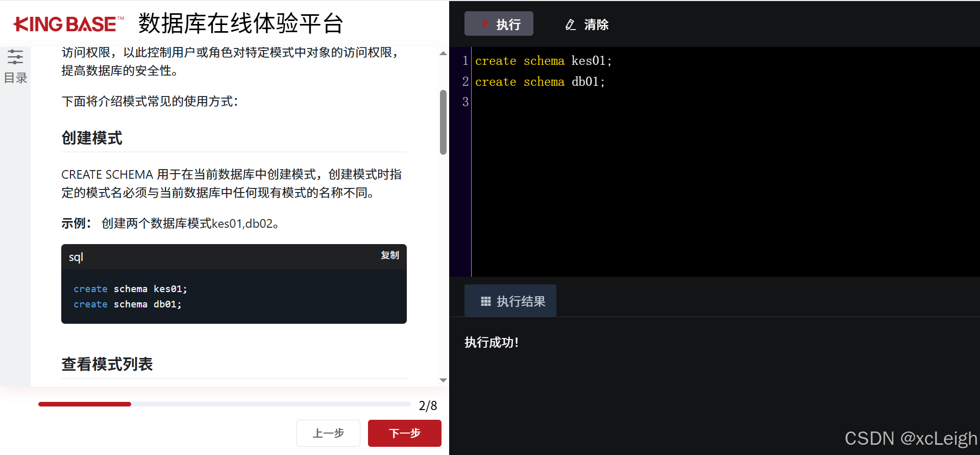Click editor line 1 'create schema kes01;'
The image size is (980, 455).
pos(543,61)
